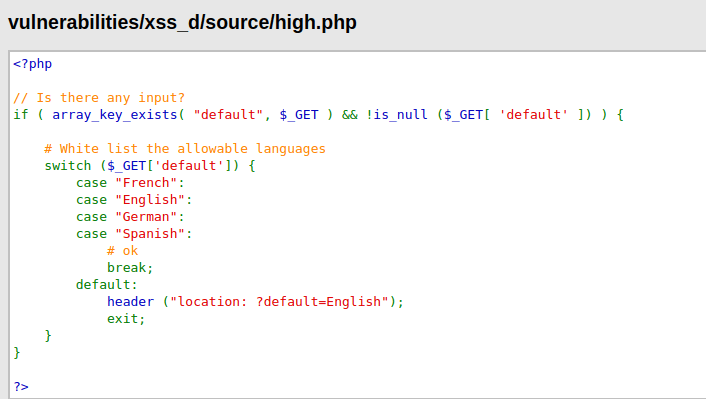Click the comment '// Is there any input?'
The image size is (706, 399).
pos(99,98)
